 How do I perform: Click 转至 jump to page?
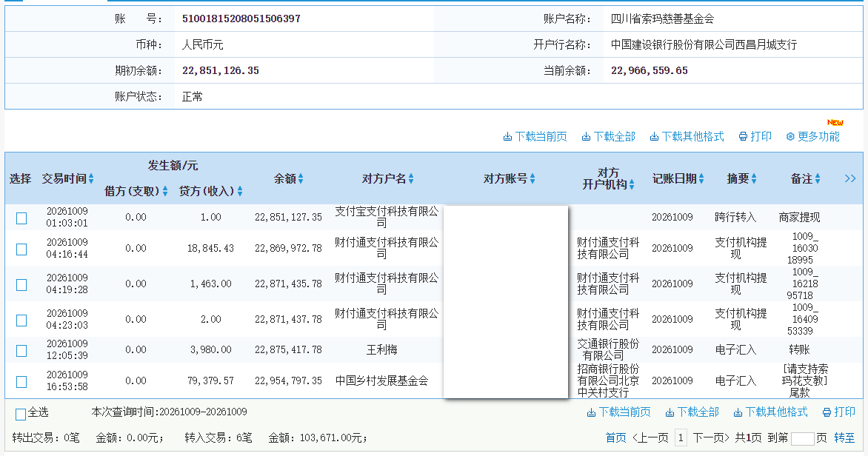(844, 437)
